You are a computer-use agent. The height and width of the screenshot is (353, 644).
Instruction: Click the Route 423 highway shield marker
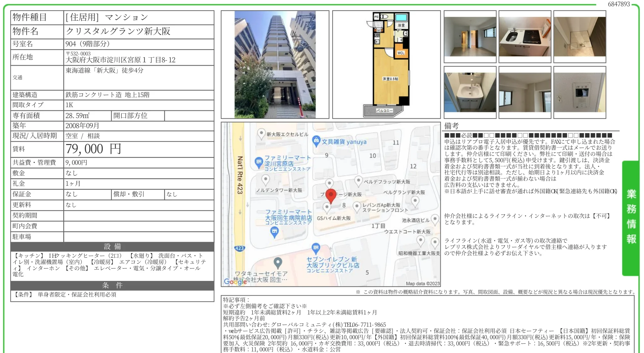239,248
